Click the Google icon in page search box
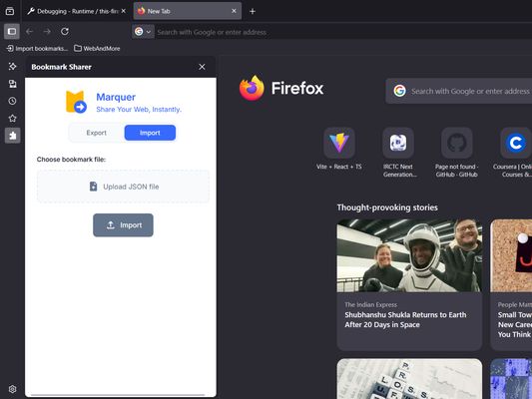Screen dimensions: 532x399 point(399,91)
